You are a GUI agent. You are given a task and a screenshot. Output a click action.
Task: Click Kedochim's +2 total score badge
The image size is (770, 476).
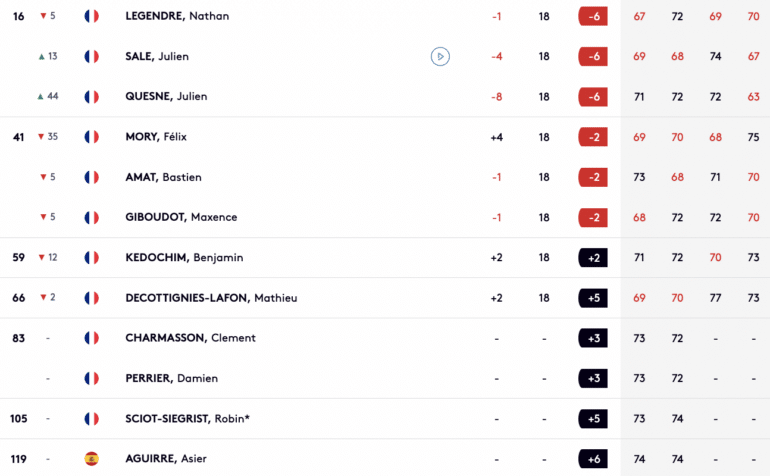[593, 258]
